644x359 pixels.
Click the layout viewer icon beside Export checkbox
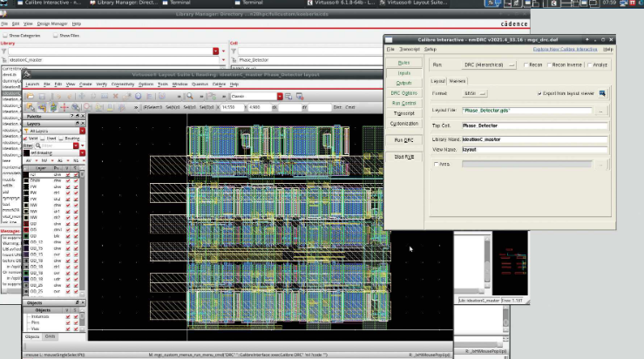click(602, 93)
